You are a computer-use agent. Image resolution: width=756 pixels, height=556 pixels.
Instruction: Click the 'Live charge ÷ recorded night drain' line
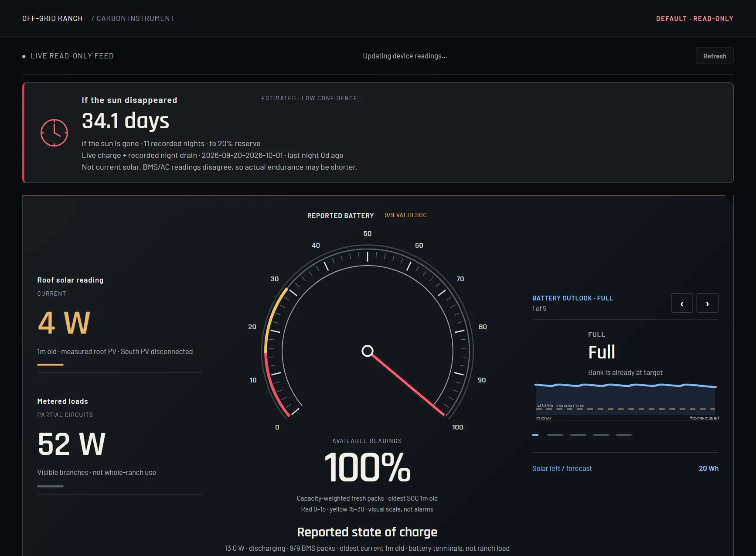212,155
